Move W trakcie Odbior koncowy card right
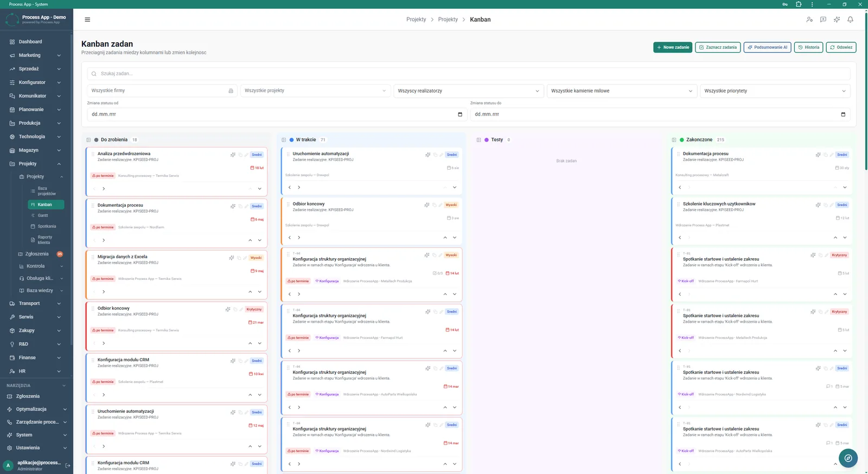868x474 pixels. [299, 238]
